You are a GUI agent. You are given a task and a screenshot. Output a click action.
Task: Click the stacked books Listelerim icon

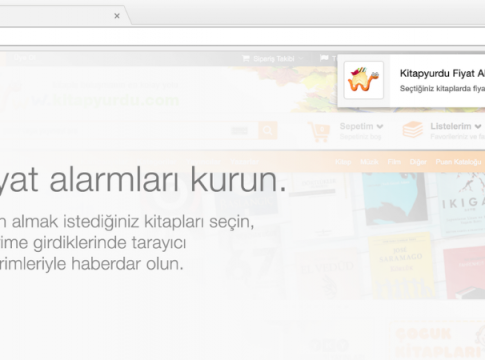[x=413, y=130]
